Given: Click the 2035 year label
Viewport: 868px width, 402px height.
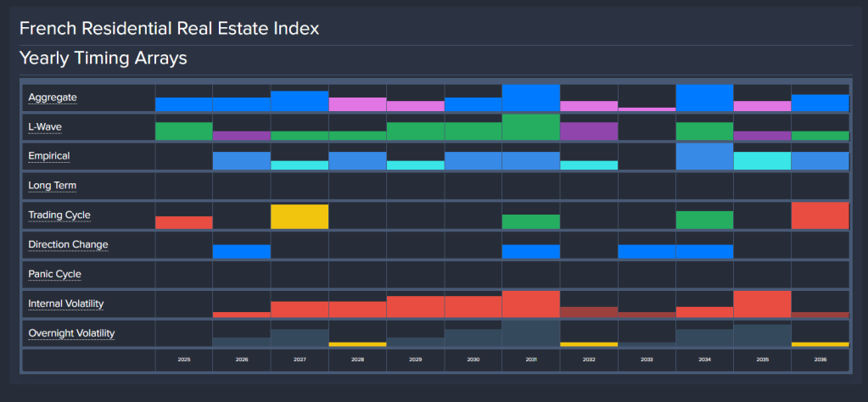Looking at the screenshot, I should (x=762, y=360).
